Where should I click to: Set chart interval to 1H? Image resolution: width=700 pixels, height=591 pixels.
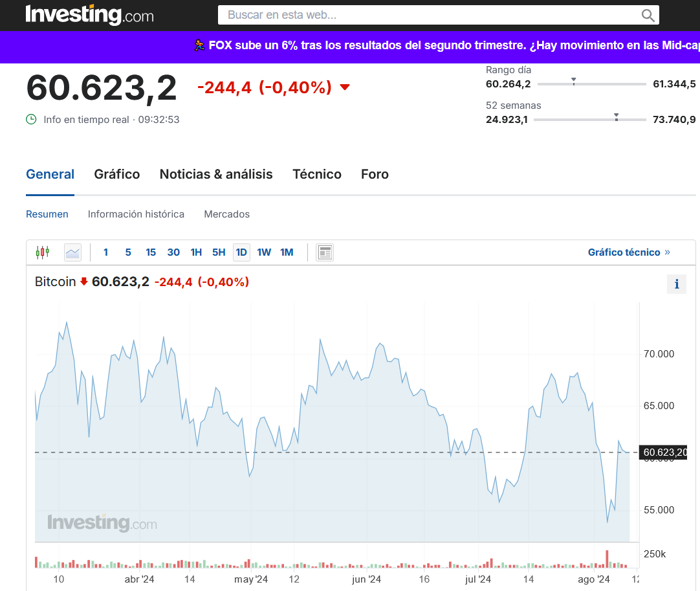197,252
